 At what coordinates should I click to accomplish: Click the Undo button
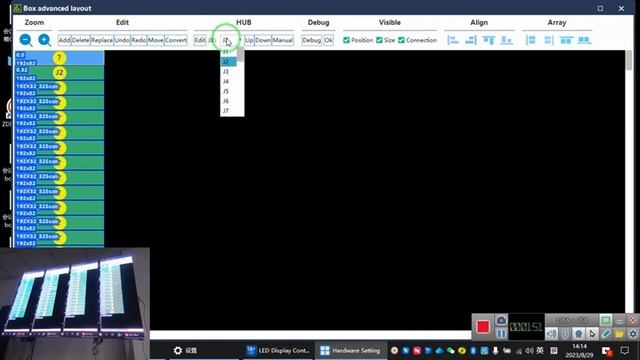(x=122, y=40)
